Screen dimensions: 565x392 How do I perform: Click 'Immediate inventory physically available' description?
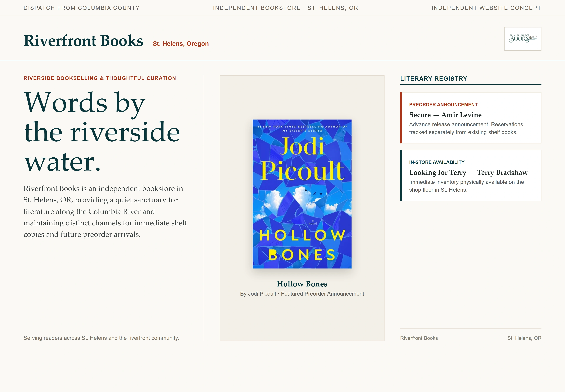466,186
